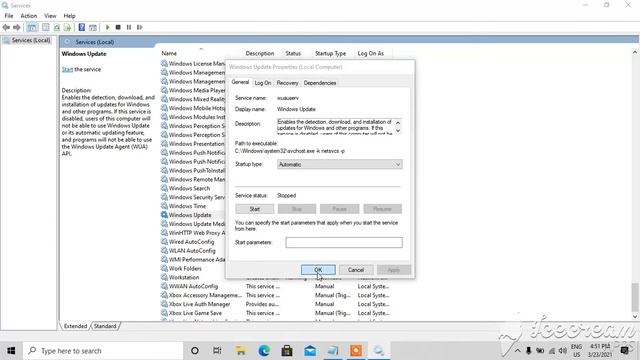Click the Back arrow in the toolbar
This screenshot has height=360, width=640.
[x=6, y=27]
